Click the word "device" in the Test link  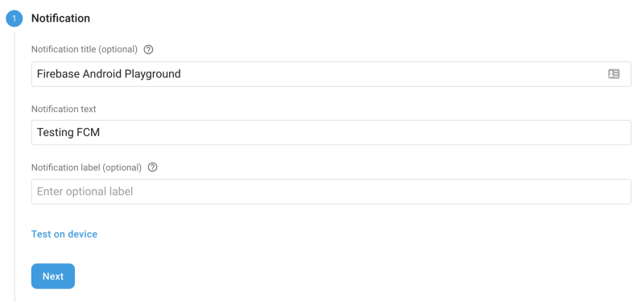(x=83, y=234)
